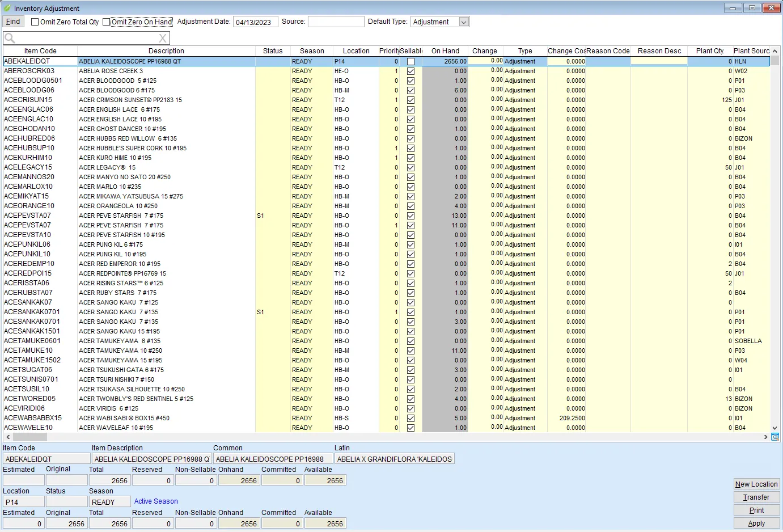Click the Transfer button
Viewport: 783px width, 532px height.
pos(756,497)
